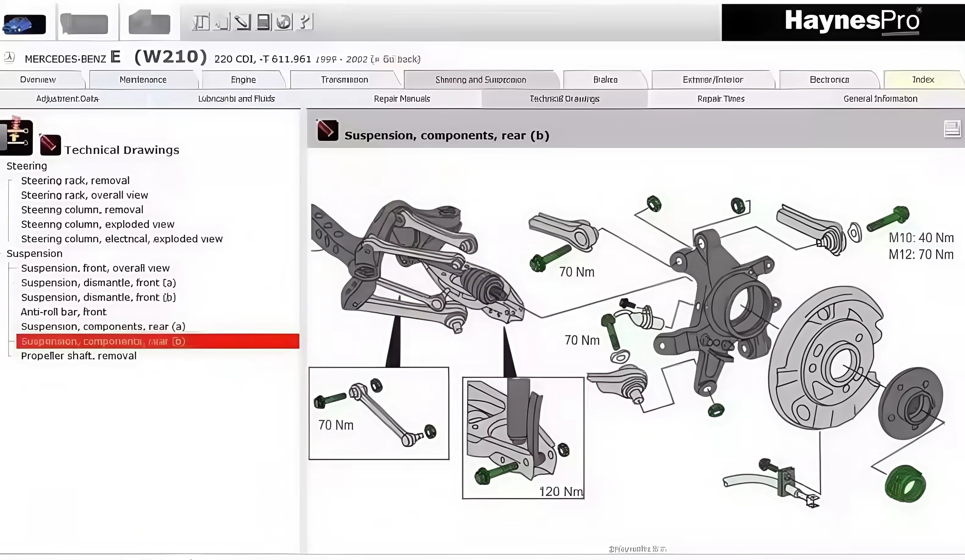Select the Suspension tree category
The height and width of the screenshot is (560, 965).
coord(34,253)
